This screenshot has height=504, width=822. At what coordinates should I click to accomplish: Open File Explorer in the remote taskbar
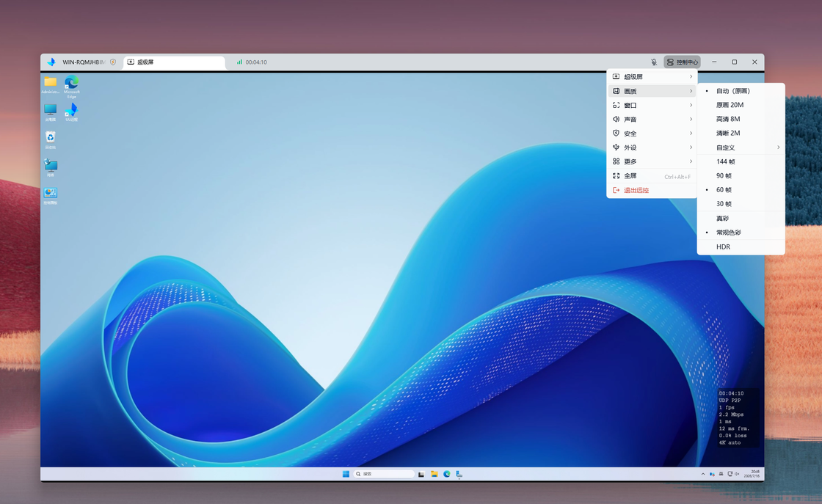tap(434, 474)
